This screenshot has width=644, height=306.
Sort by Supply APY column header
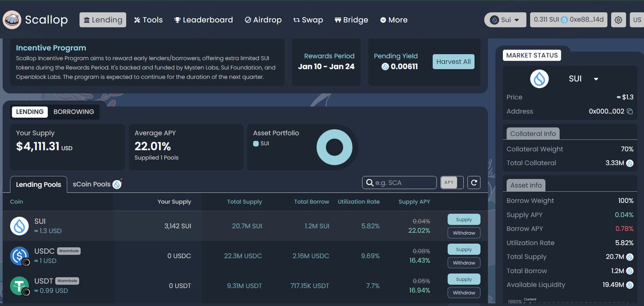pos(414,202)
